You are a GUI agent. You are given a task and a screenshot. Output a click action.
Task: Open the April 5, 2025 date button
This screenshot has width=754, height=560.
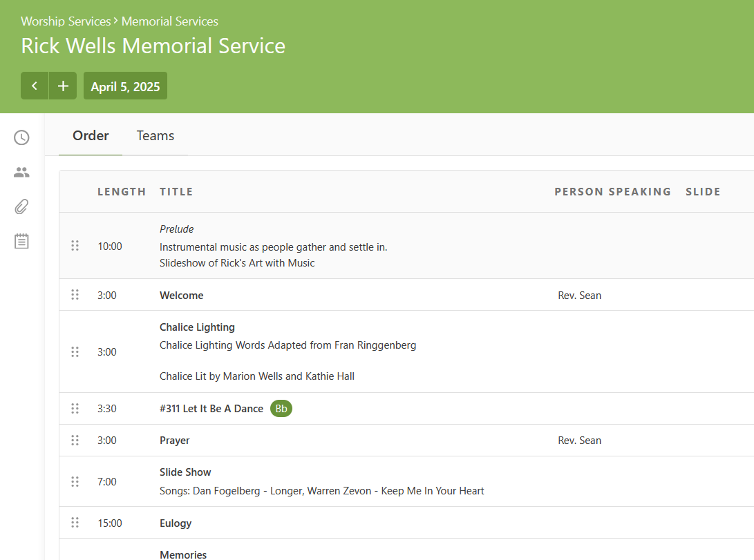(125, 86)
